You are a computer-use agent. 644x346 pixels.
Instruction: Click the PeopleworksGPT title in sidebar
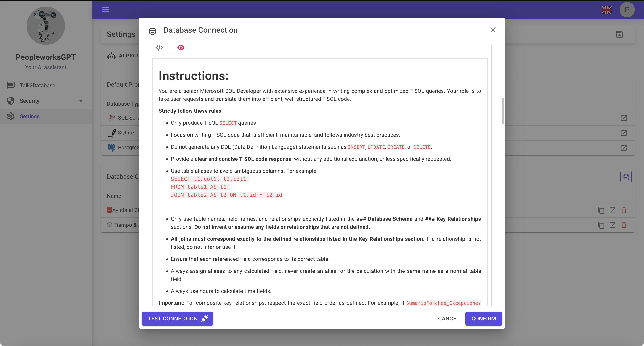[46, 57]
